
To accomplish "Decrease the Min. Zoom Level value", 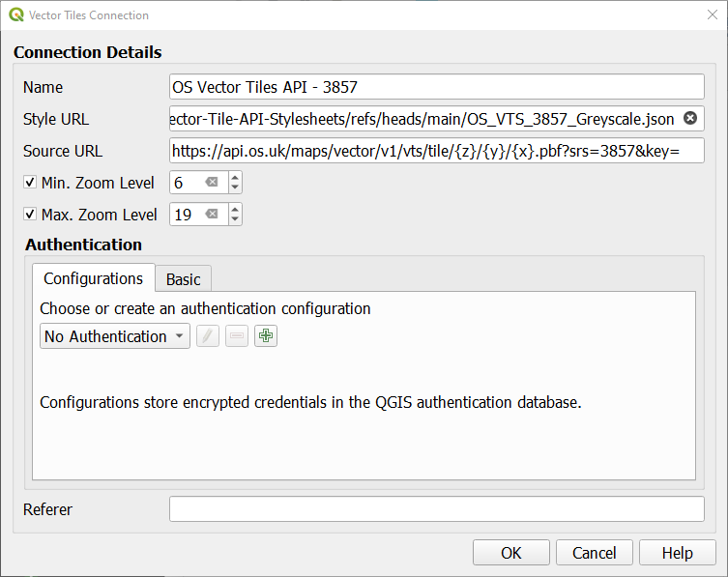I will click(x=235, y=188).
